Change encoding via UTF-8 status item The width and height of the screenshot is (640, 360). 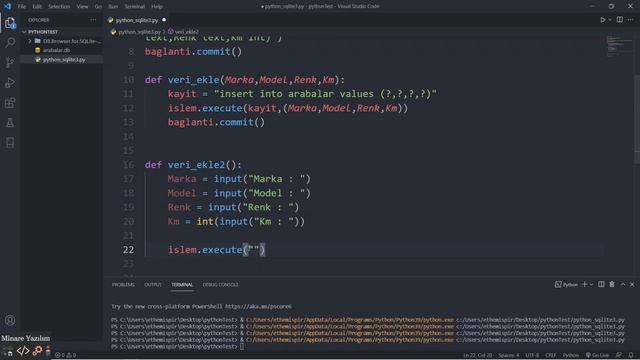coord(532,355)
